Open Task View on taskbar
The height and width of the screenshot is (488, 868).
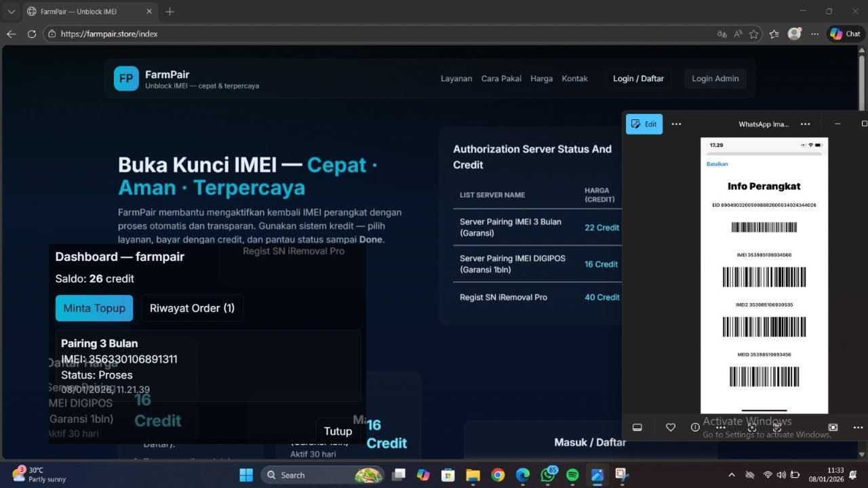(399, 474)
